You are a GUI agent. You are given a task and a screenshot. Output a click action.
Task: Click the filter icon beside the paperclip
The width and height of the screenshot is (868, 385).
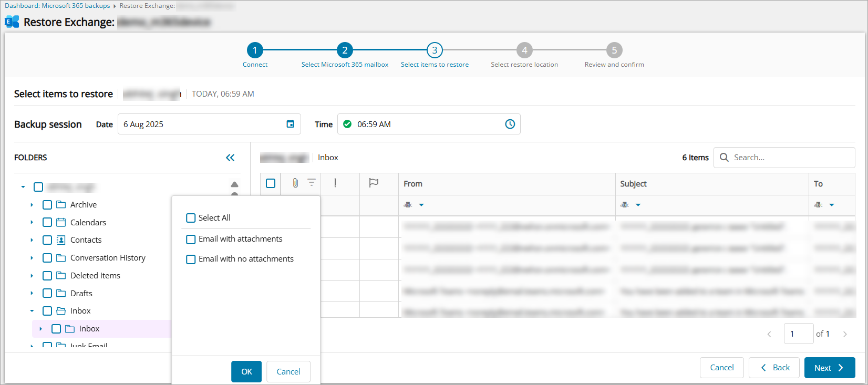click(x=312, y=182)
